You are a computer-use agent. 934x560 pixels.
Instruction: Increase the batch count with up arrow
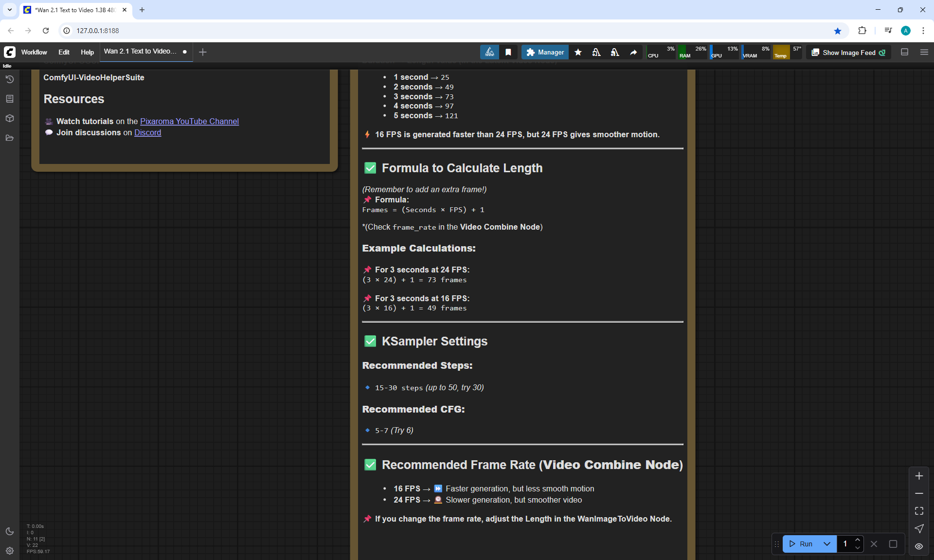click(x=858, y=540)
